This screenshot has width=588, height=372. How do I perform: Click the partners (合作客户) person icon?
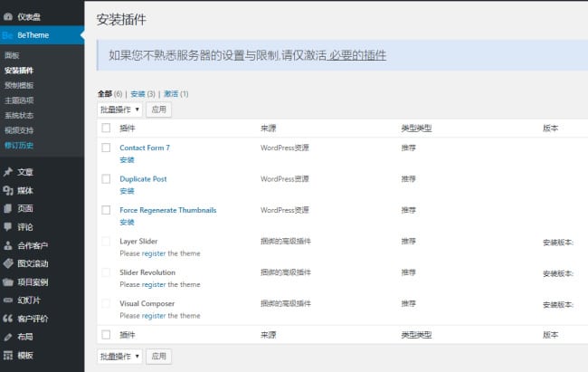coord(8,245)
